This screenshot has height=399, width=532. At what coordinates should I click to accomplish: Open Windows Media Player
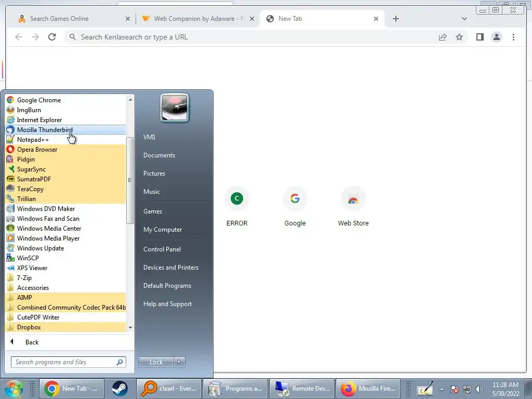tap(66, 238)
